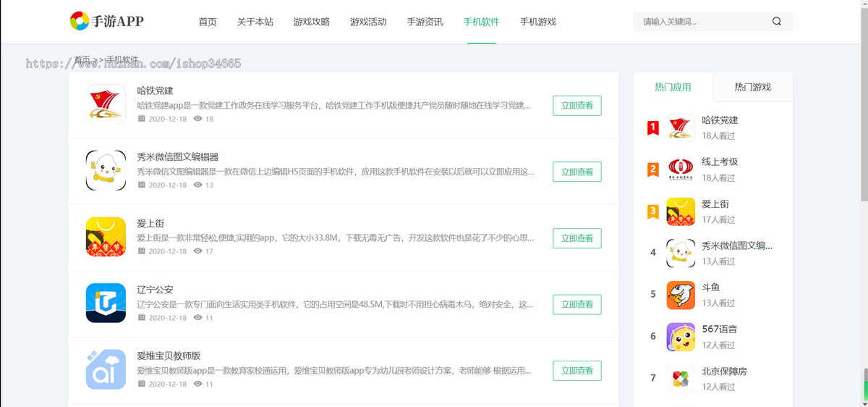Click the eye views icon in 辽宁公安 row

[197, 317]
